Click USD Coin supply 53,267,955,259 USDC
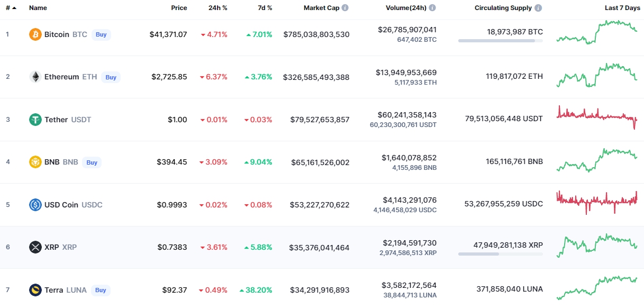Image resolution: width=644 pixels, height=308 pixels. click(503, 204)
